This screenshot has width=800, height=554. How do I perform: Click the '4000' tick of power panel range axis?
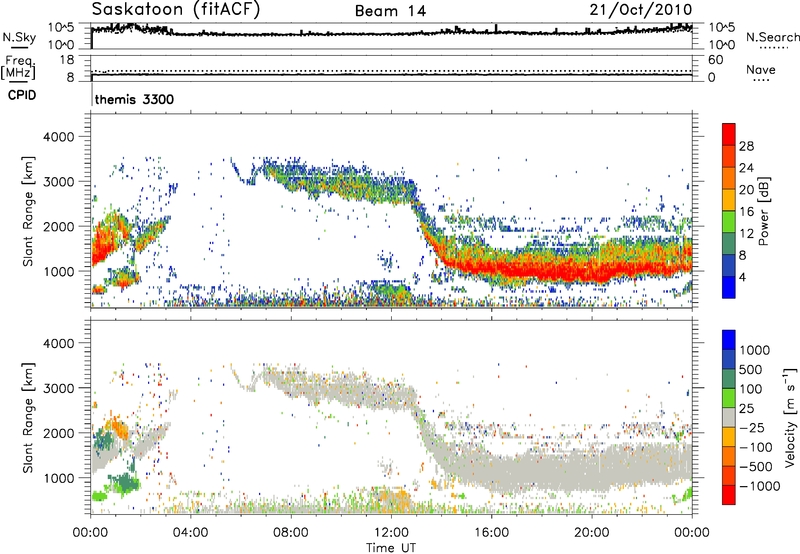[x=59, y=137]
